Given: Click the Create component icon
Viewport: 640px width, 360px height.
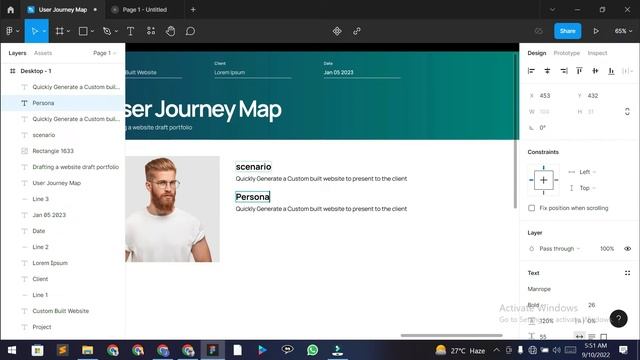Looking at the screenshot, I should point(337,31).
